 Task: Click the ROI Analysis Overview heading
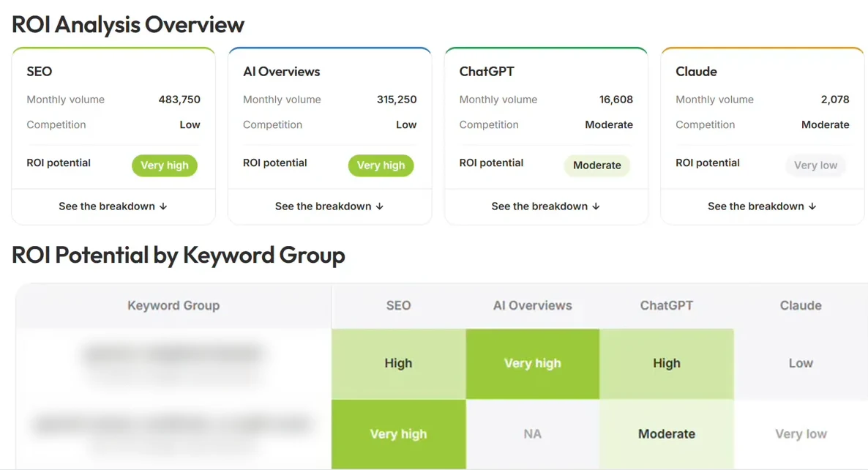[128, 25]
